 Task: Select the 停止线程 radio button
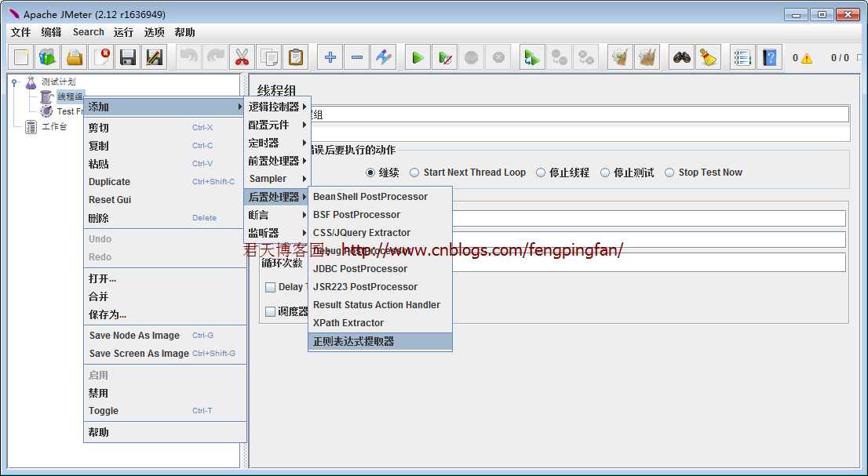click(x=541, y=173)
